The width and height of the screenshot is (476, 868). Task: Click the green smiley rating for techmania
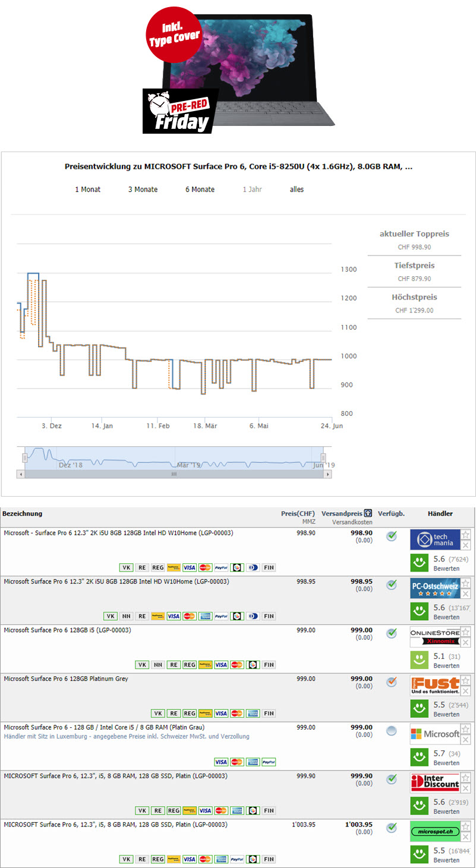pyautogui.click(x=420, y=562)
